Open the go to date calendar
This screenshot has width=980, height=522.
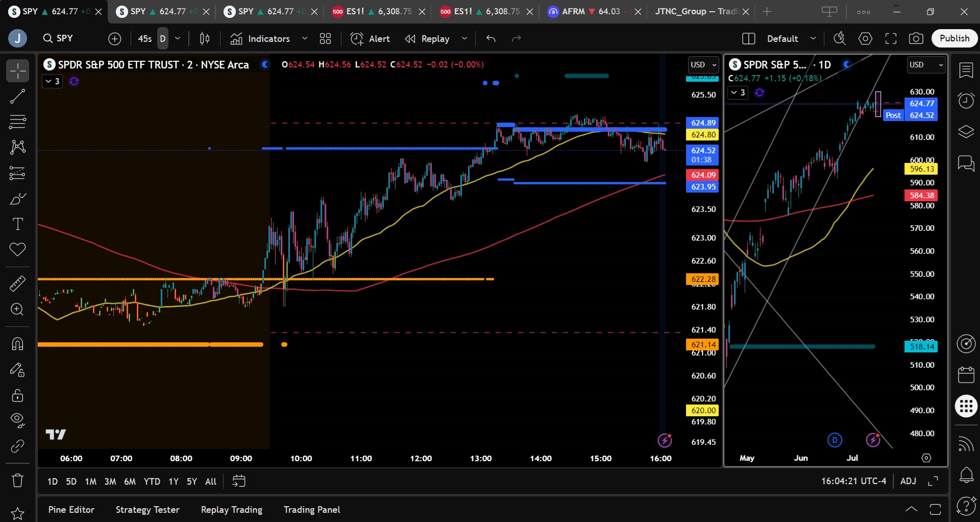tap(239, 481)
